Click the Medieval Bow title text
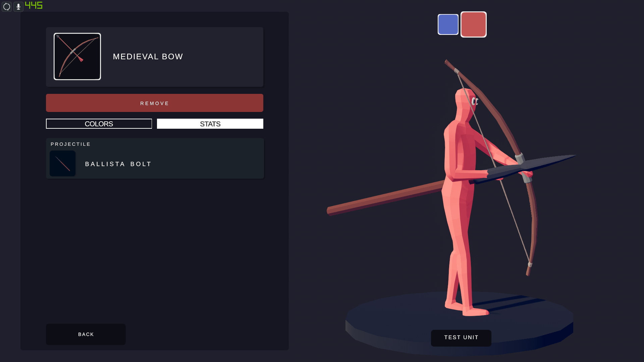This screenshot has height=362, width=644. point(148,57)
